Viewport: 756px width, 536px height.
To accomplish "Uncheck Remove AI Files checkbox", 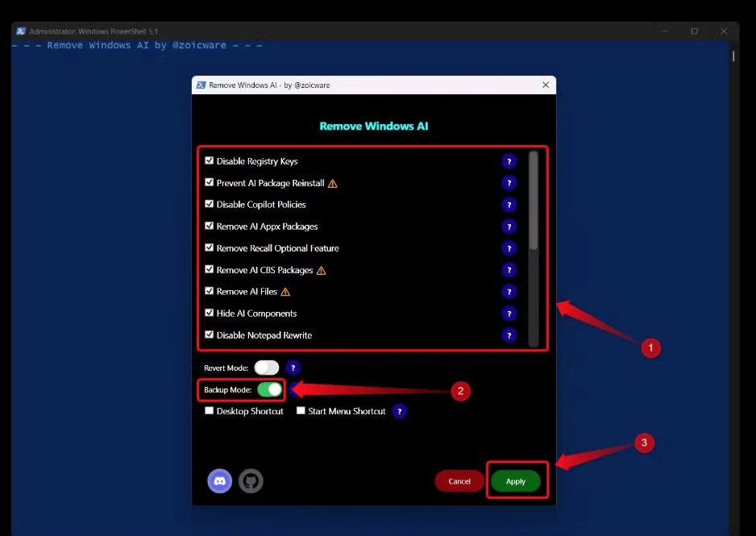I will pyautogui.click(x=210, y=291).
